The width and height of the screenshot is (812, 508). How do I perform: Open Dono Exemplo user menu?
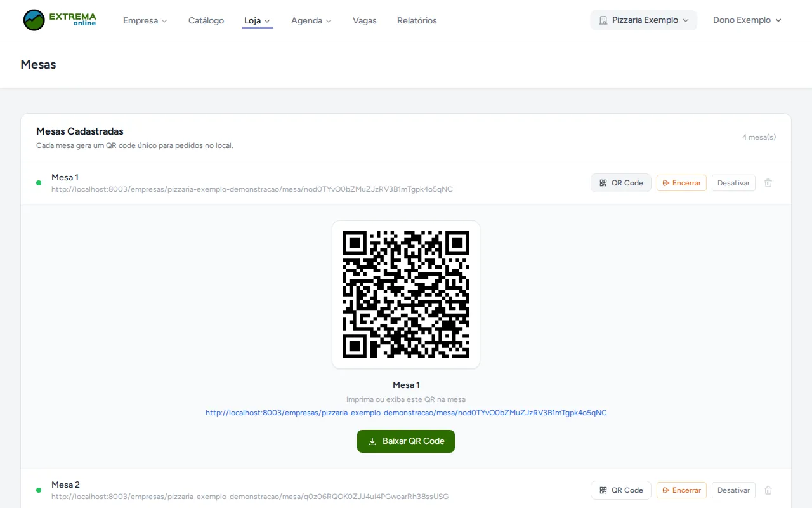tap(747, 20)
